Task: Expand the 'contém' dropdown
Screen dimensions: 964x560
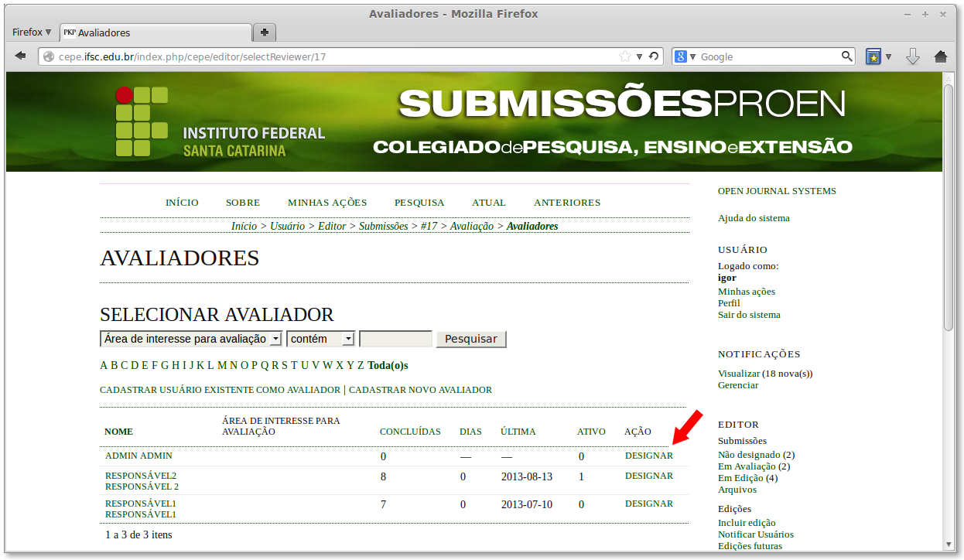Action: tap(320, 339)
